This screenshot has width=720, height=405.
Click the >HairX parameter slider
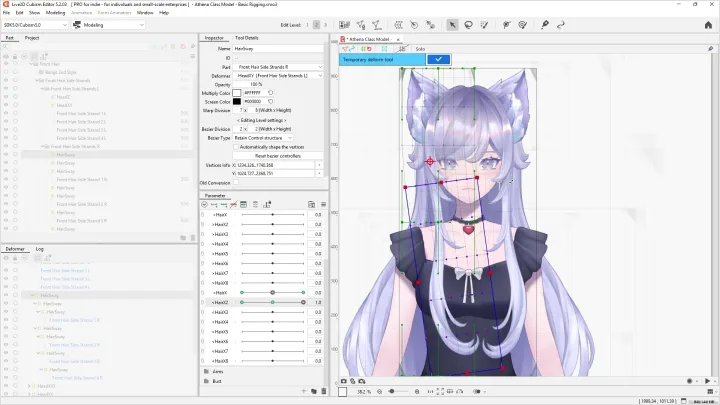click(272, 214)
